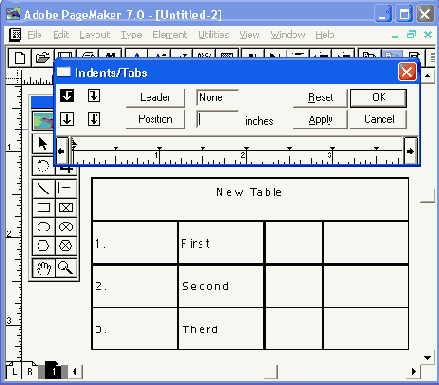
Task: Select the right tab alignment icon
Action: coord(94,96)
